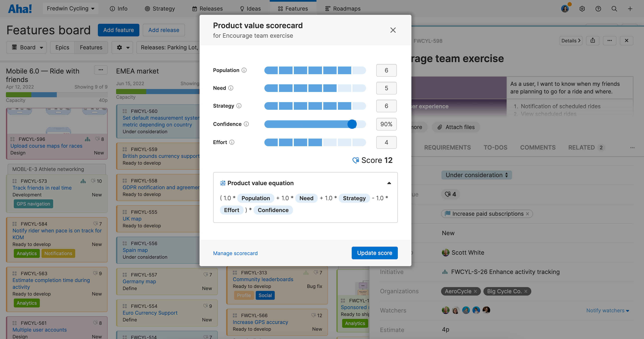Adjust the Confidence slider
The image size is (644, 339).
pyautogui.click(x=352, y=124)
